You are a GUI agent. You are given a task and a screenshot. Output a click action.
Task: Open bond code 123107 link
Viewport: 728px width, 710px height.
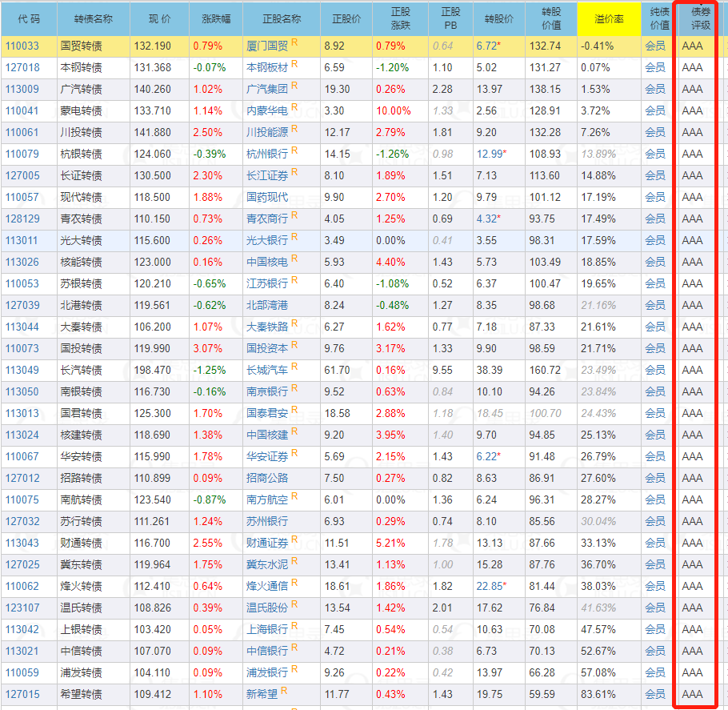(22, 608)
